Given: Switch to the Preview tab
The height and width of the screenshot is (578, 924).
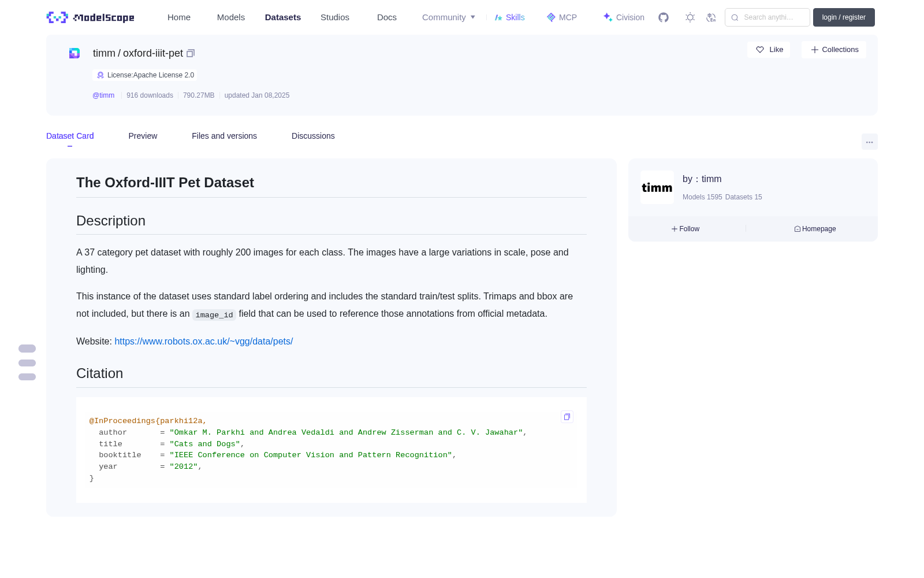Looking at the screenshot, I should 143,136.
